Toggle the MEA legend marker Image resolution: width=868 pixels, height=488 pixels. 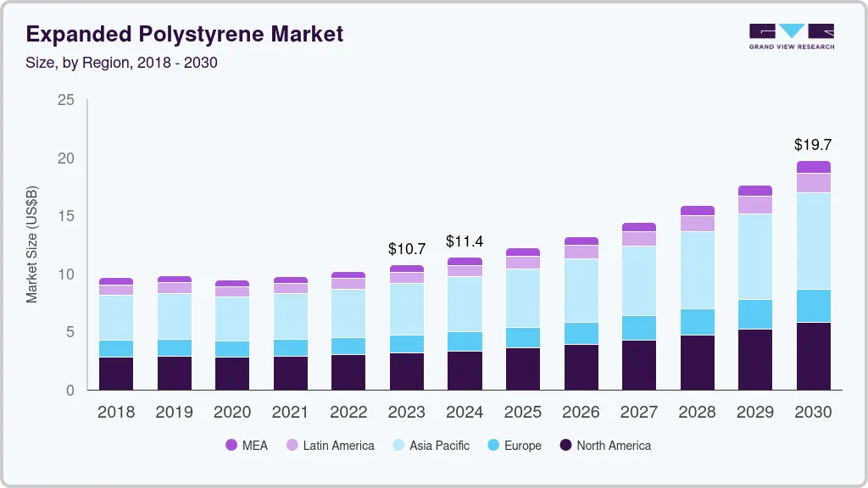(x=231, y=445)
